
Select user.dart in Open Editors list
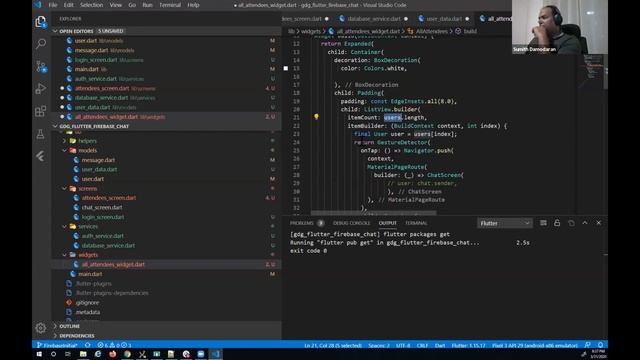pos(86,40)
